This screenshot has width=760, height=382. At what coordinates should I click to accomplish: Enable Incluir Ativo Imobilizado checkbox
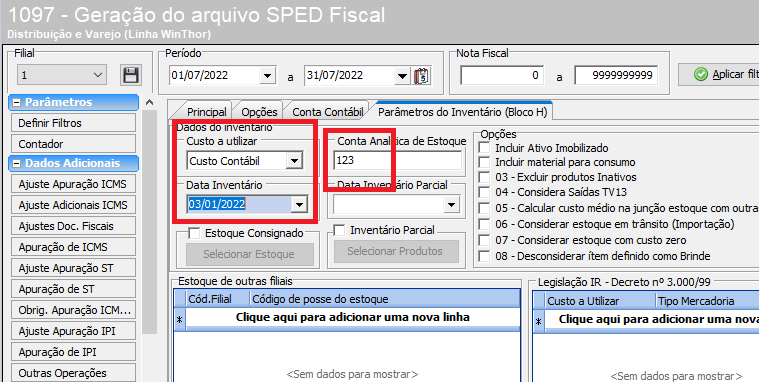click(x=484, y=148)
